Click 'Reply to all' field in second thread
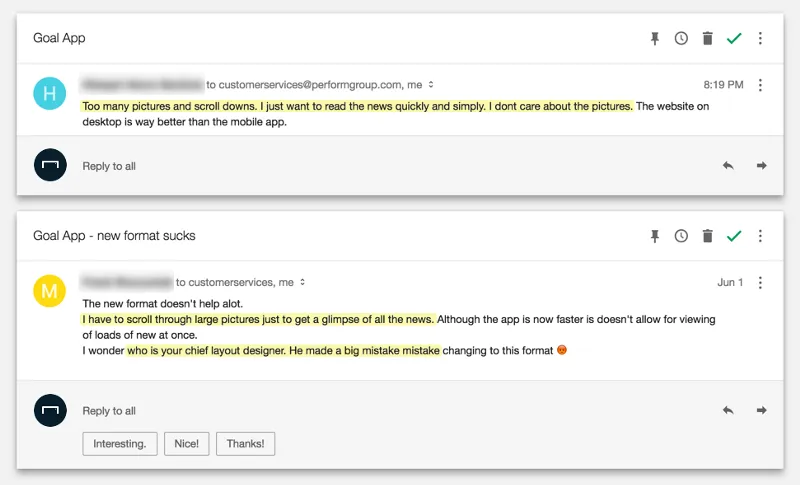 [109, 411]
